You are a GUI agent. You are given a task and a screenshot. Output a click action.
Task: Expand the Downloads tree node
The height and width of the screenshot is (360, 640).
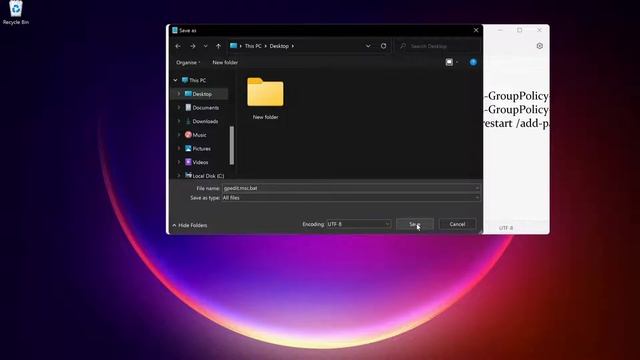[x=179, y=121]
